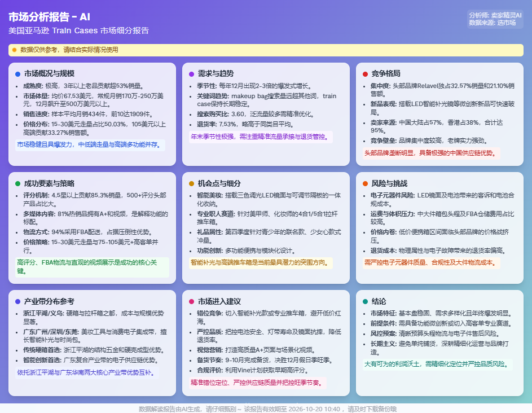Click the 季节性 bullet about 12月 growth
Viewport: 532px width, 413px height.
click(x=255, y=86)
